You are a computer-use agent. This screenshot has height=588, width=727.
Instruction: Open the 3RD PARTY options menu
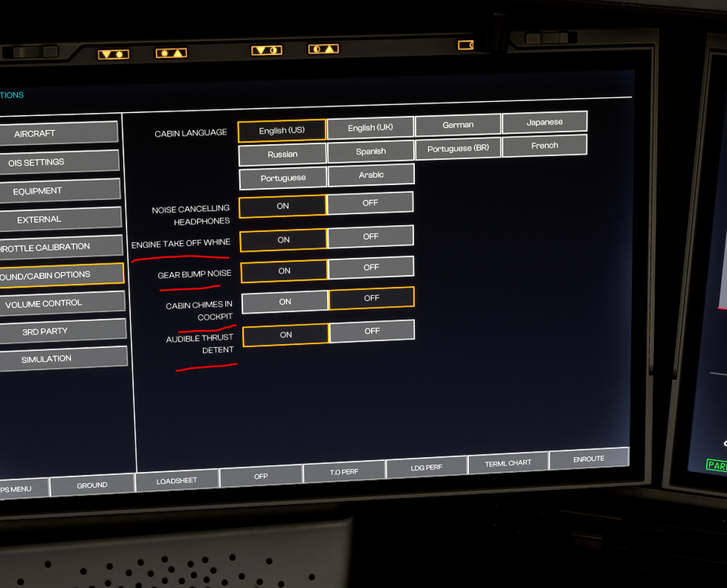(45, 332)
